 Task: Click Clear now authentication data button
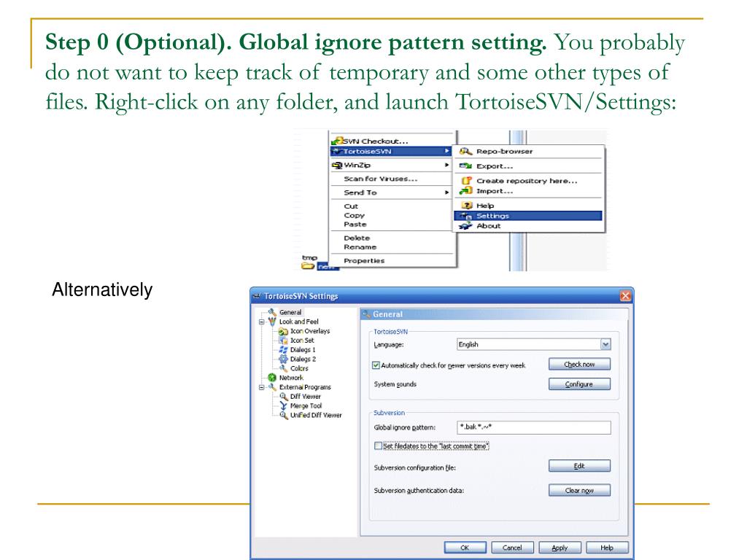579,491
